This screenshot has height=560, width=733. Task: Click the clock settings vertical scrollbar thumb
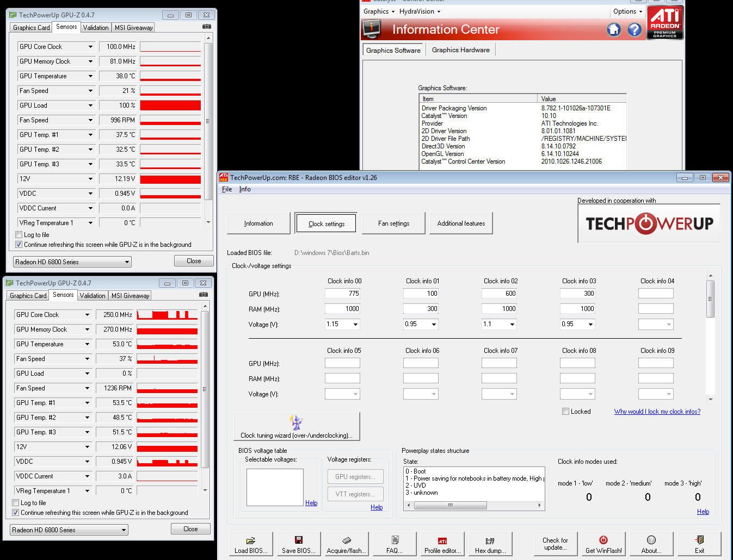coord(710,299)
